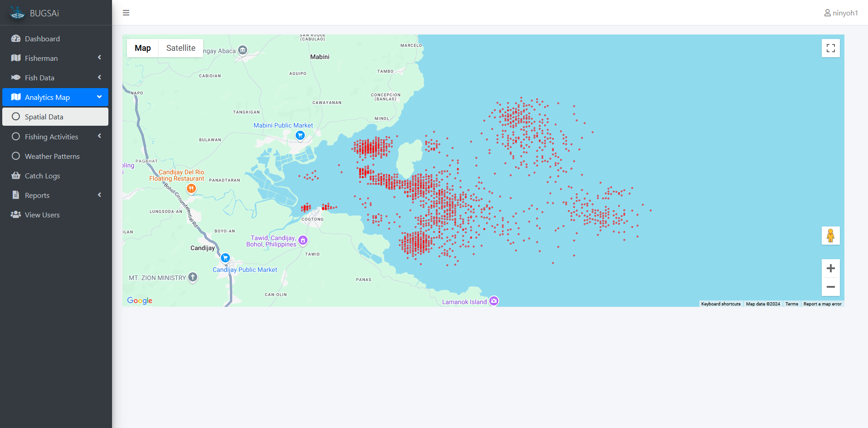Viewport: 868px width, 428px height.
Task: Click Report a map error link
Action: point(822,304)
